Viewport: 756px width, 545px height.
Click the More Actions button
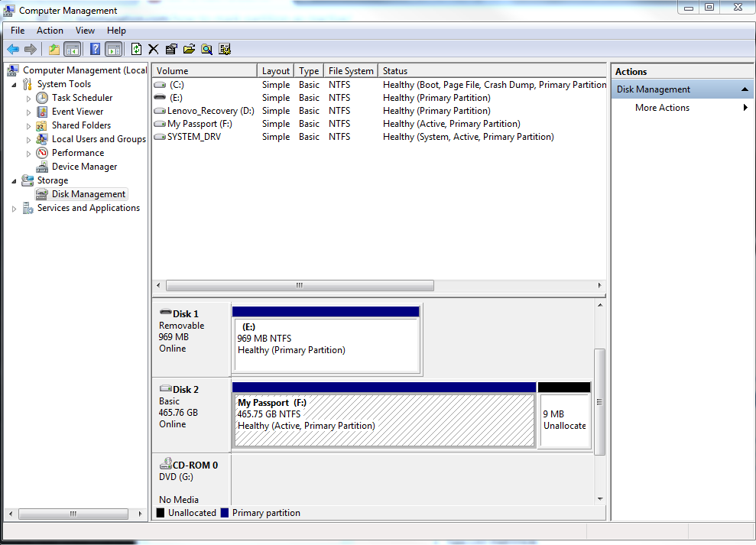tap(662, 107)
